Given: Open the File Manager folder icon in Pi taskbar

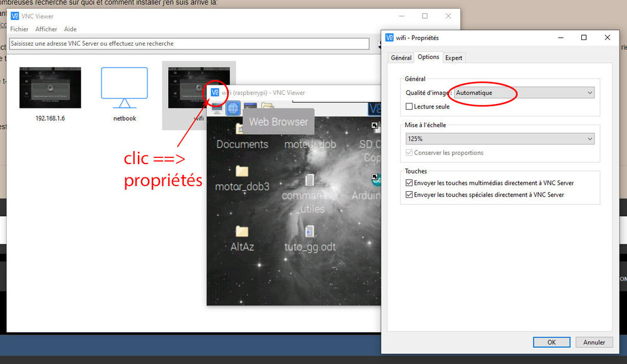Looking at the screenshot, I should pos(268,107).
